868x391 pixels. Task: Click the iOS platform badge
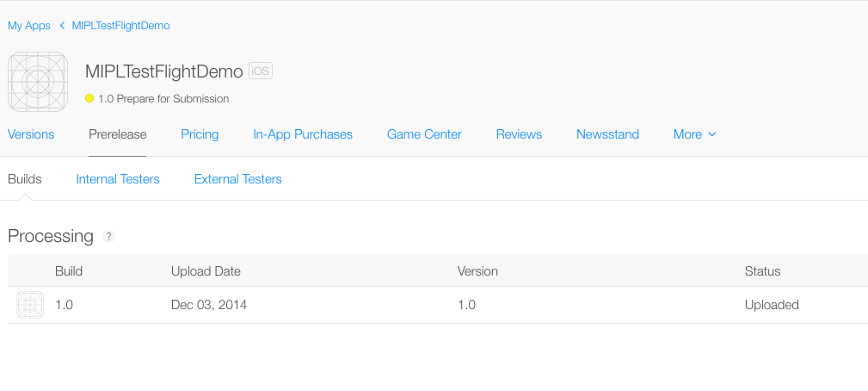[260, 71]
